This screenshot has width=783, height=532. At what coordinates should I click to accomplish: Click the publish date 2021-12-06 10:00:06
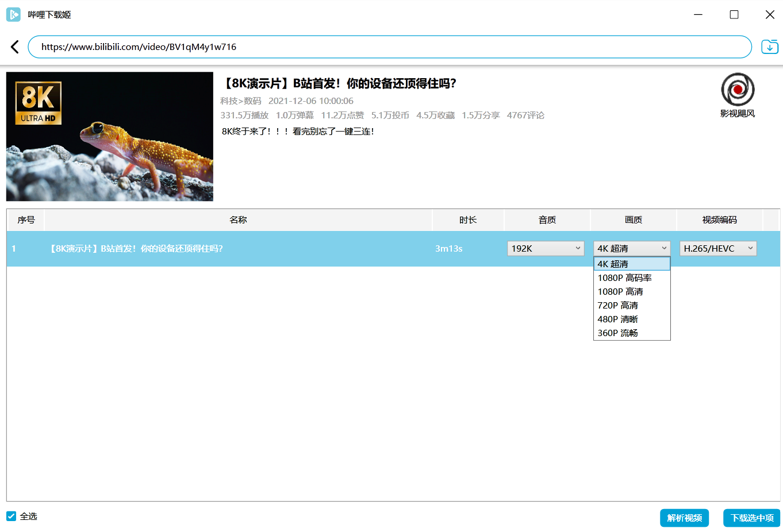311,101
